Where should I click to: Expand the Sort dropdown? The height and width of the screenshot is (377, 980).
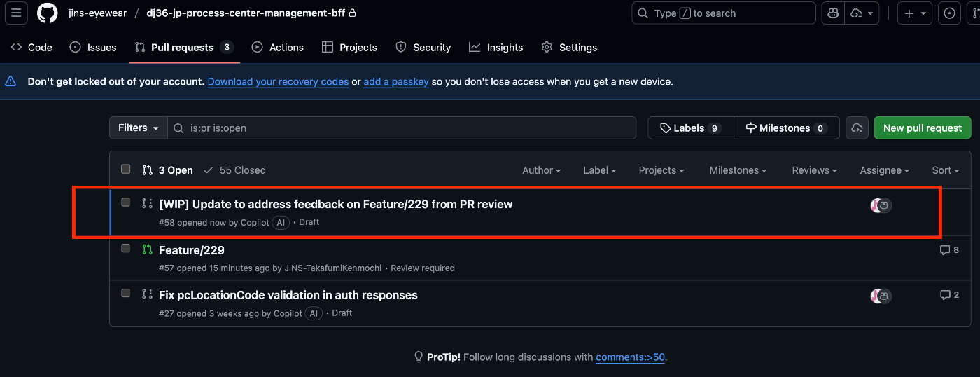point(945,170)
